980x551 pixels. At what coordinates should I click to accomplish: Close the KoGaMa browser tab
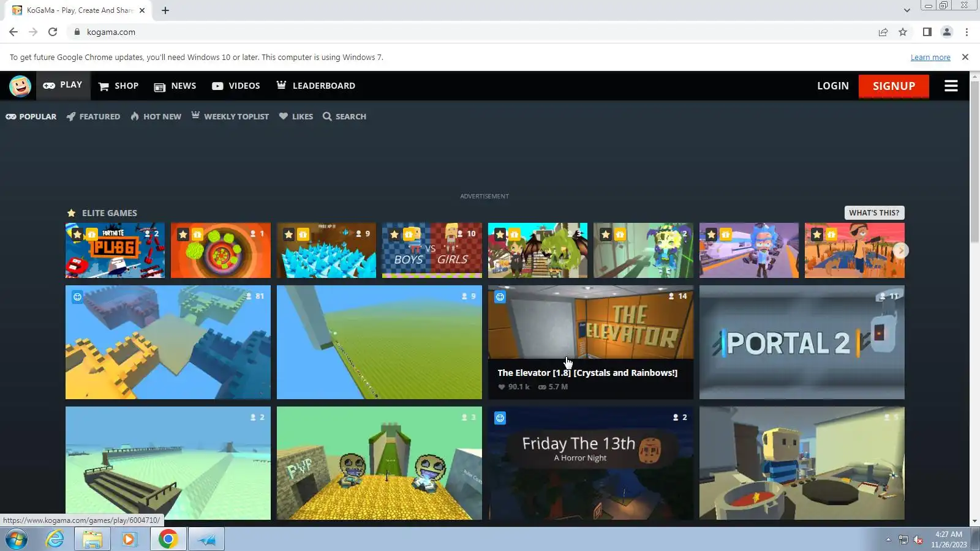pyautogui.click(x=142, y=10)
